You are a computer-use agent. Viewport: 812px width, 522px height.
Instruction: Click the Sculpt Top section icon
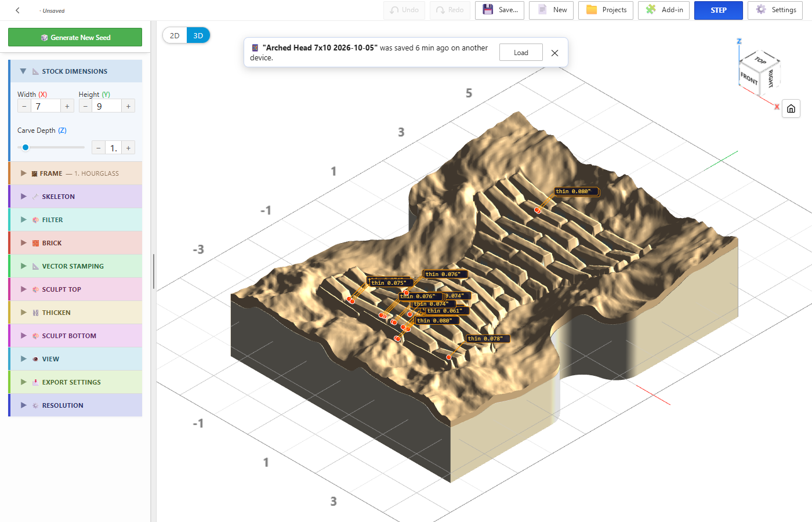[x=35, y=289]
